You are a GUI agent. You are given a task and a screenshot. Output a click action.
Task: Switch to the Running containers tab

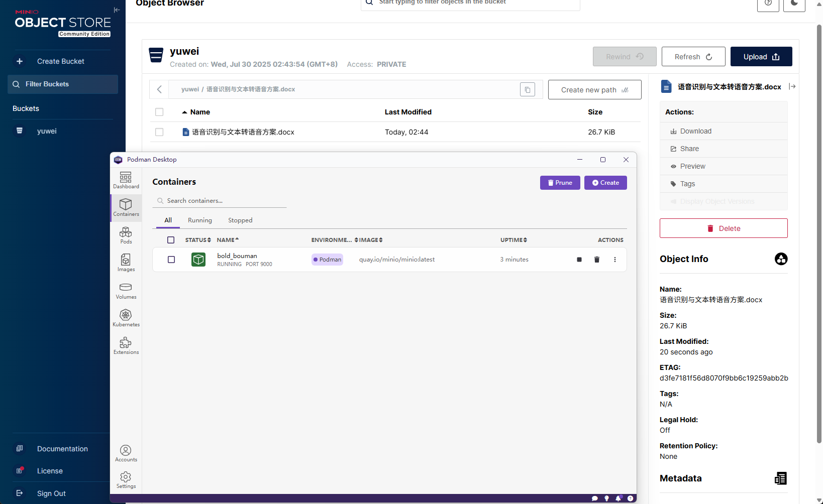click(200, 220)
